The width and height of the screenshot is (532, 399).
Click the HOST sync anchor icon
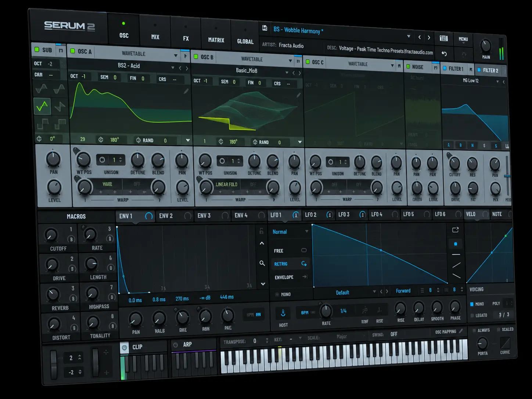[283, 313]
